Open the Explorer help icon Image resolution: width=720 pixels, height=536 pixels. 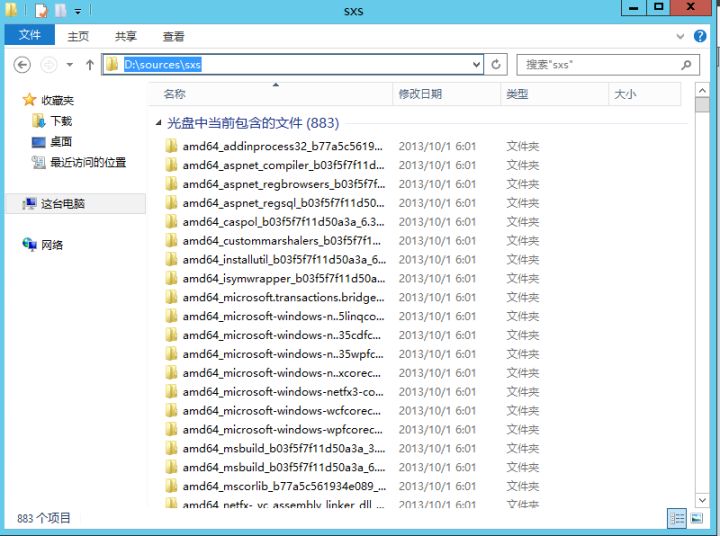[x=700, y=36]
